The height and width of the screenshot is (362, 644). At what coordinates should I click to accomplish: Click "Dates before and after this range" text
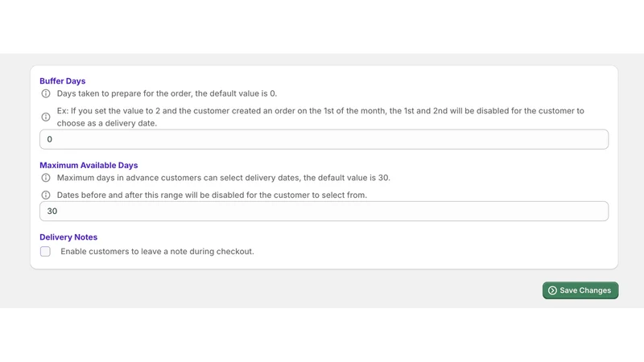tap(120, 195)
